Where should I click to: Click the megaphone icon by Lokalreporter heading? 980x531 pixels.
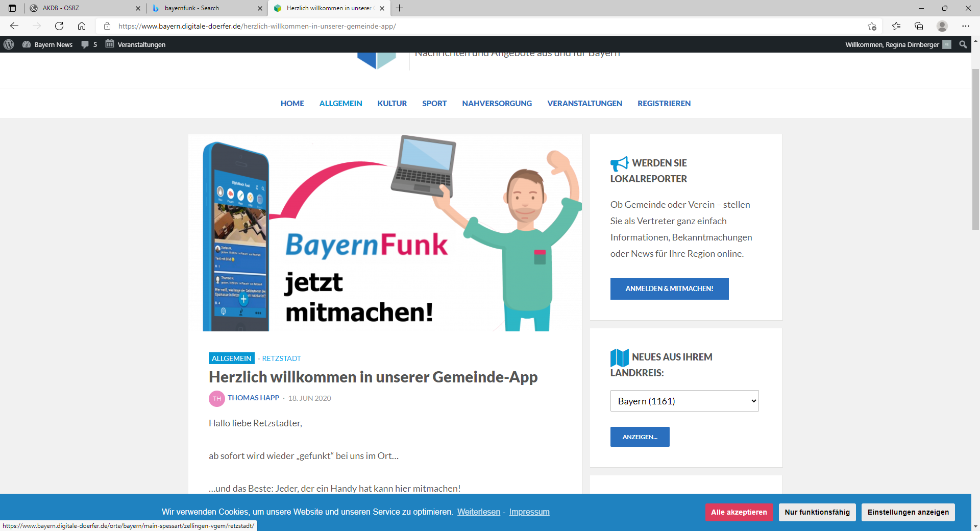620,163
